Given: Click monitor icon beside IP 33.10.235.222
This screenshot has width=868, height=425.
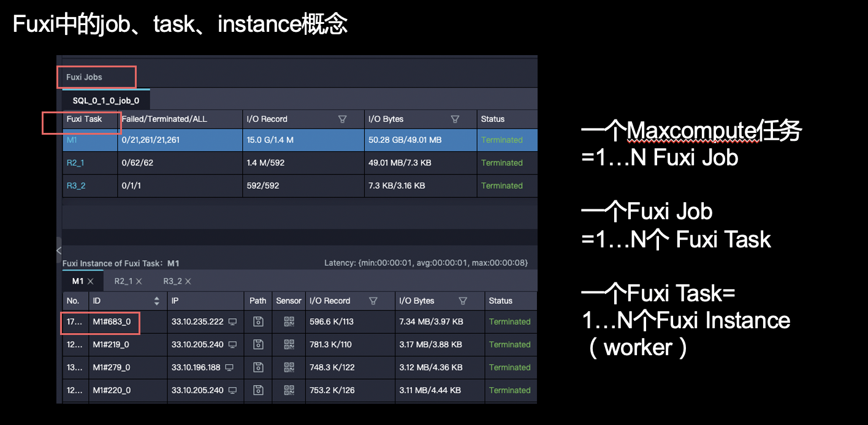Looking at the screenshot, I should click(x=232, y=322).
